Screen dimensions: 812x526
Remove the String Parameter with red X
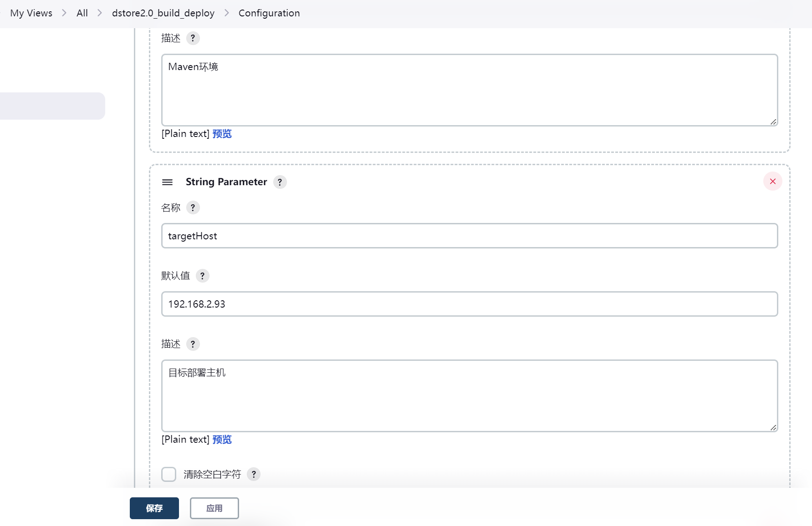click(x=773, y=181)
